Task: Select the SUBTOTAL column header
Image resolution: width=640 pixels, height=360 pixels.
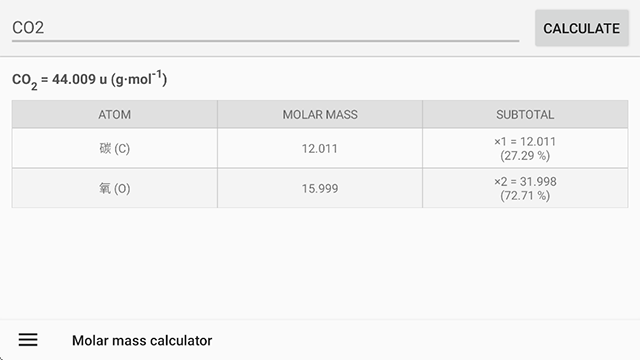Action: pyautogui.click(x=525, y=114)
